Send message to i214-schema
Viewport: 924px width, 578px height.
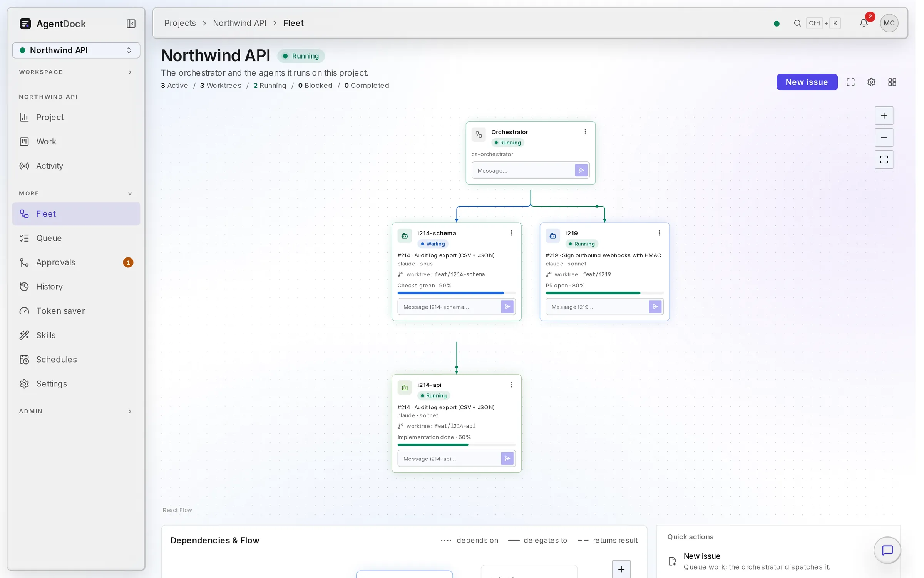pos(507,307)
